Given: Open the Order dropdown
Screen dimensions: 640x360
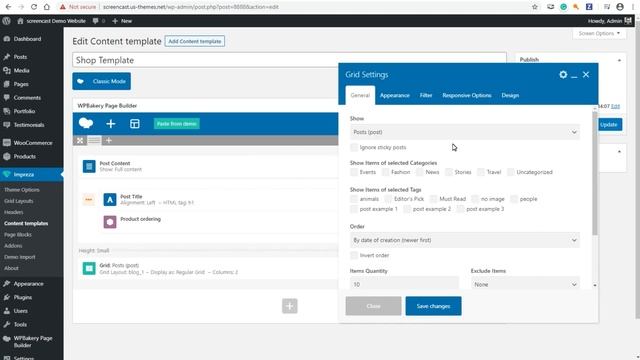Looking at the screenshot, I should point(464,240).
